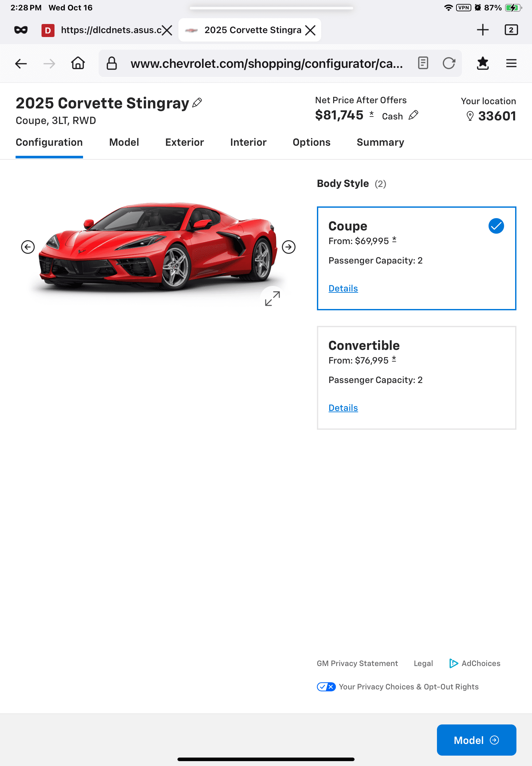Open the tab count switcher
The width and height of the screenshot is (532, 766).
pyautogui.click(x=511, y=30)
